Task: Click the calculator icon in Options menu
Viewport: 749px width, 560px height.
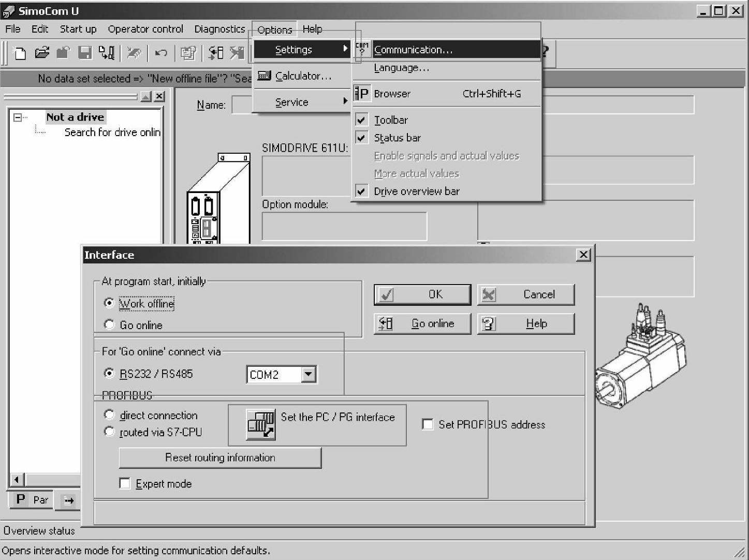Action: [264, 76]
